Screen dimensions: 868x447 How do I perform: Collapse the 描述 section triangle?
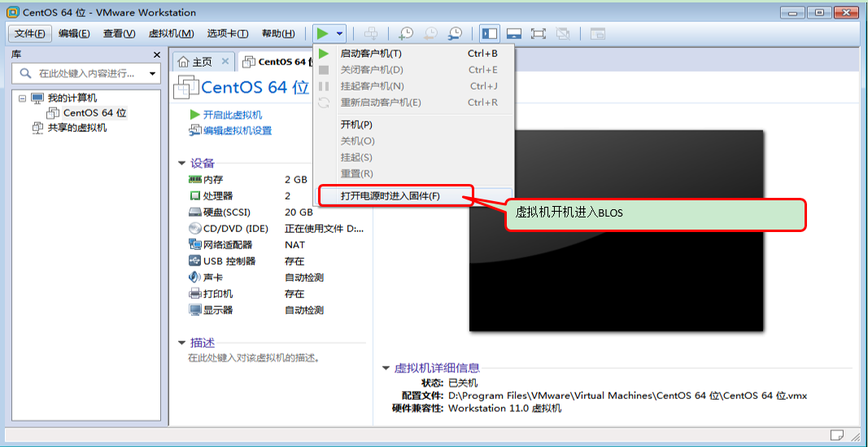[x=181, y=343]
